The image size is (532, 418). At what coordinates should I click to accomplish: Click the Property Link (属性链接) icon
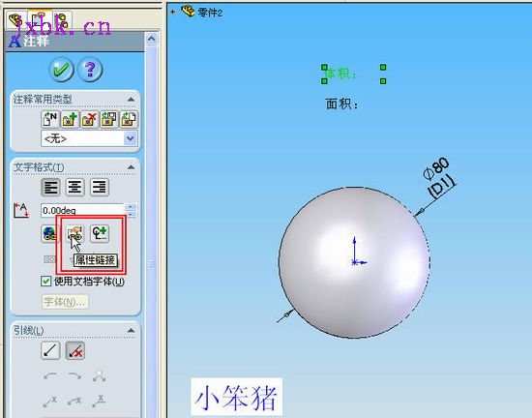[x=75, y=233]
